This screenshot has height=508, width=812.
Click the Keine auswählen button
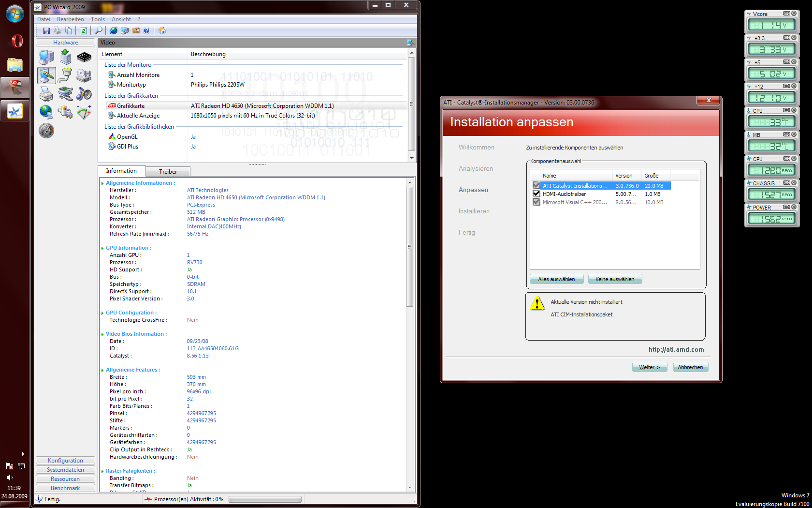coord(615,279)
